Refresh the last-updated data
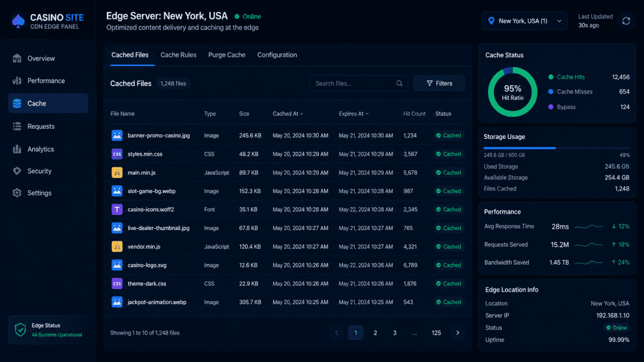This screenshot has height=362, width=644. pos(626,21)
